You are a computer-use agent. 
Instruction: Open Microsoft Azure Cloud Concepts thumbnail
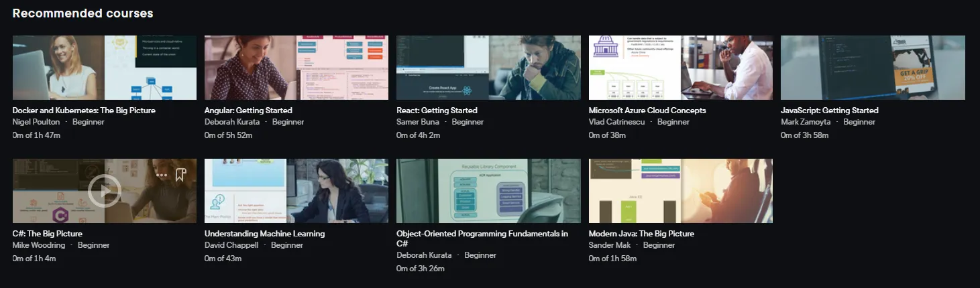tap(681, 68)
